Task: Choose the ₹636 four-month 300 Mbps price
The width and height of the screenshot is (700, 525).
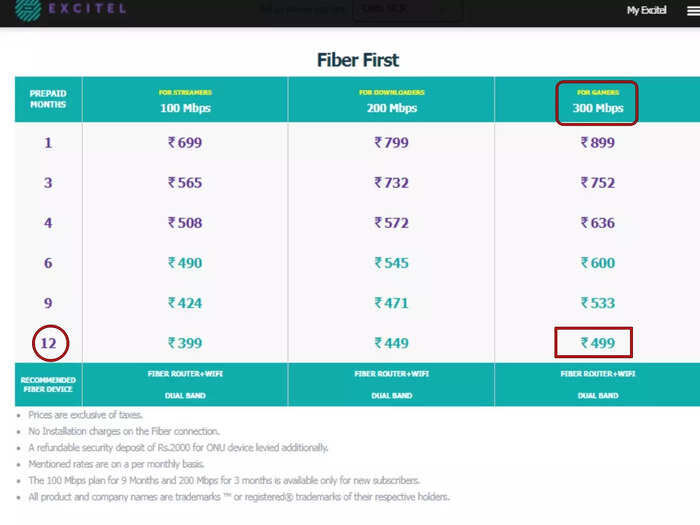Action: click(x=597, y=222)
